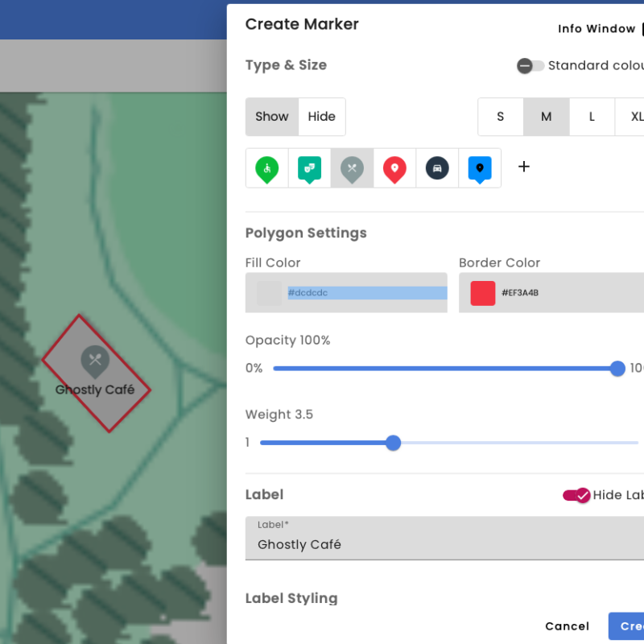
Task: Click the plus icon to add marker
Action: 524,167
